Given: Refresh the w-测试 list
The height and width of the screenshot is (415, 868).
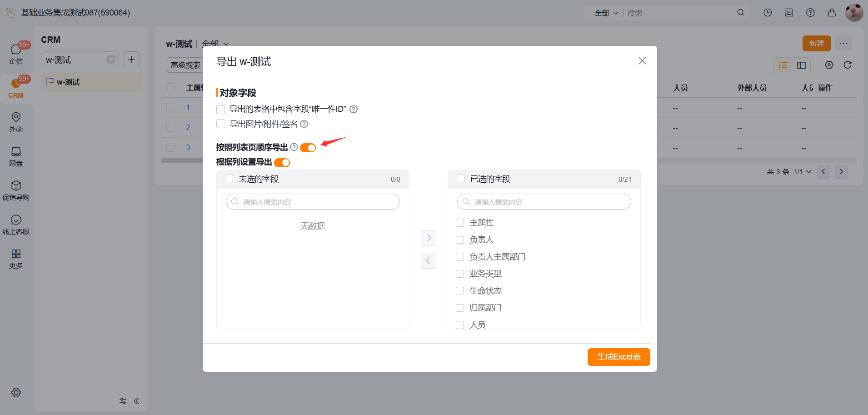Looking at the screenshot, I should [x=848, y=65].
